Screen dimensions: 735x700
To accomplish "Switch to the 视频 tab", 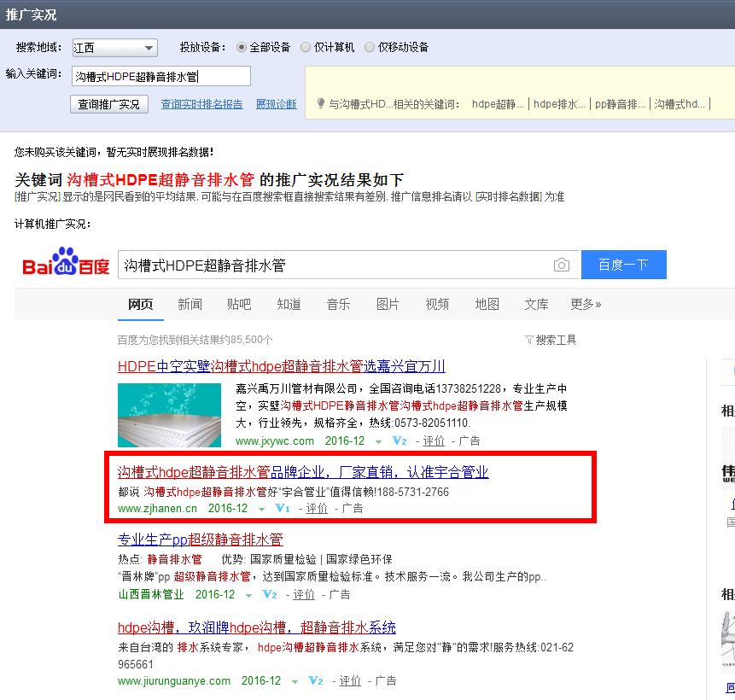I will (437, 304).
